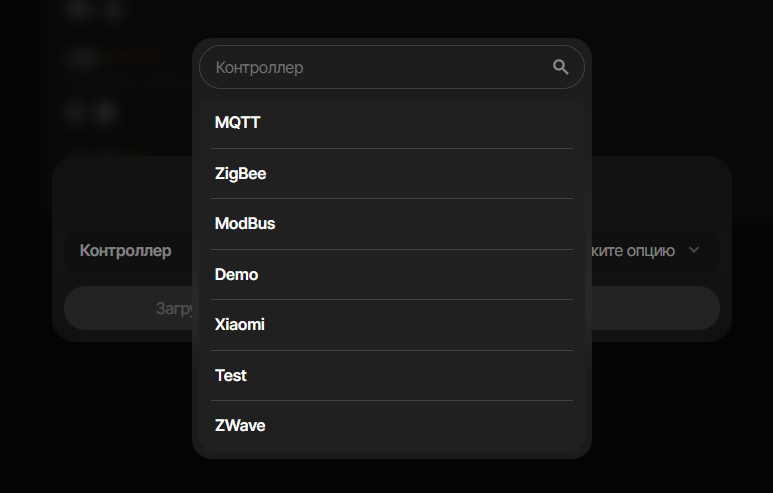Image resolution: width=773 pixels, height=493 pixels.
Task: Choose Xiaomi from the list
Action: point(240,324)
